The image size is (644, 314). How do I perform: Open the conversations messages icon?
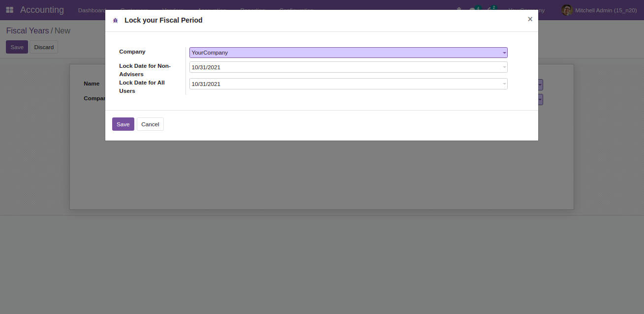point(473,10)
